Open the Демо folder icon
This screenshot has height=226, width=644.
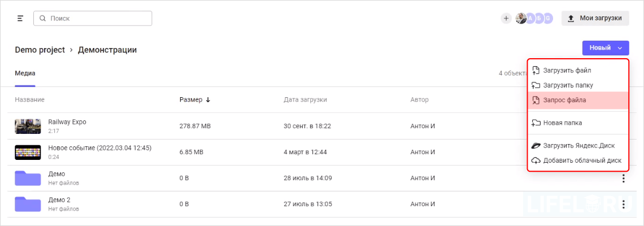pos(28,179)
